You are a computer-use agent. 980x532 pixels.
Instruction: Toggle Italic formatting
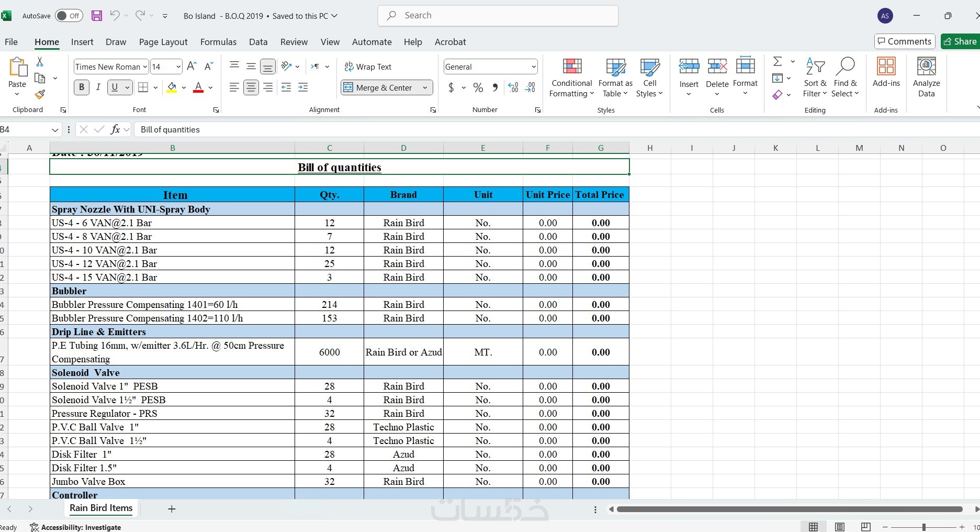pos(98,87)
